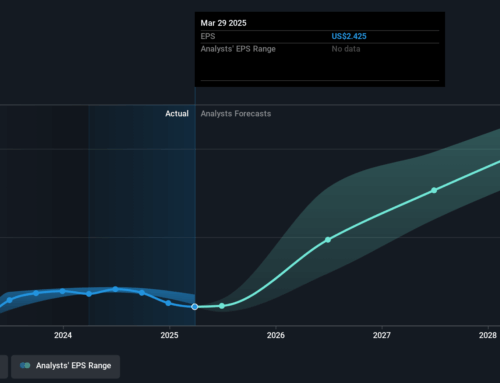This screenshot has height=383, width=500.
Task: Click the 2027 axis label
Action: pos(382,335)
